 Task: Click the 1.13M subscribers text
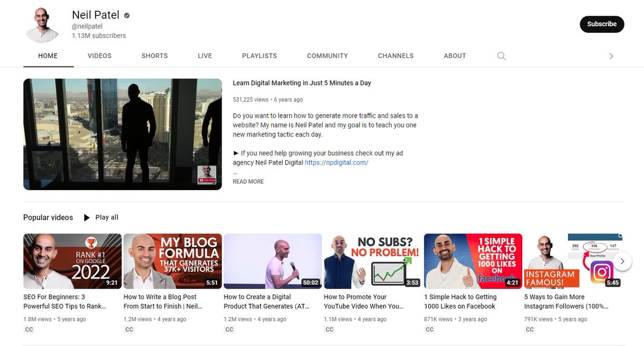click(99, 36)
